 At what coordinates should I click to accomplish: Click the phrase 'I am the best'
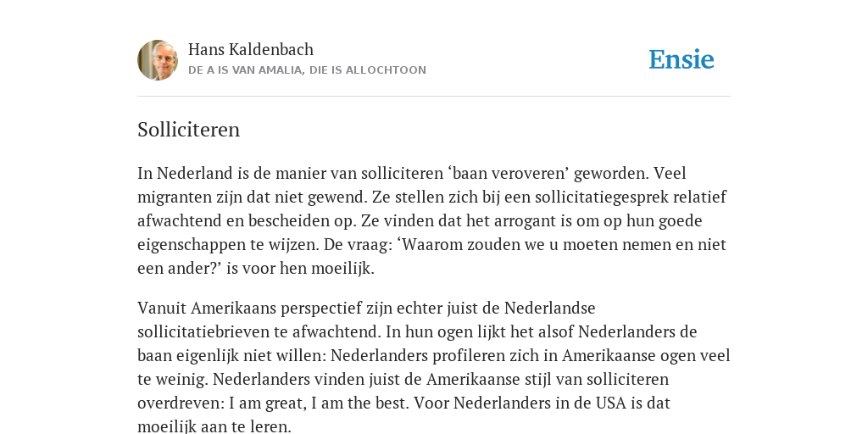click(359, 403)
